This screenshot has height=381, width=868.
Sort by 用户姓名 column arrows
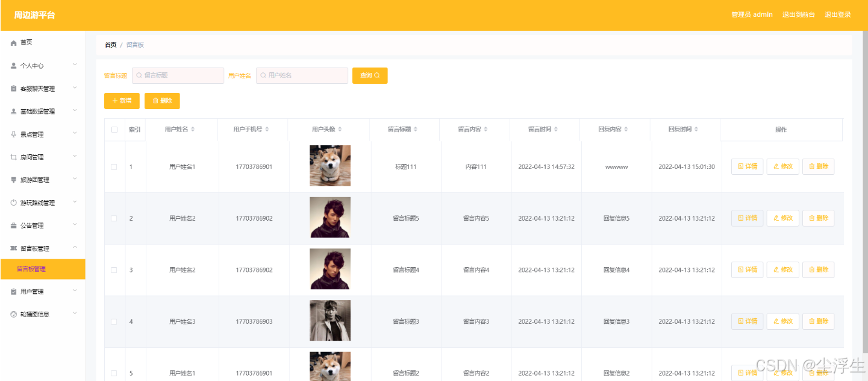click(x=193, y=130)
